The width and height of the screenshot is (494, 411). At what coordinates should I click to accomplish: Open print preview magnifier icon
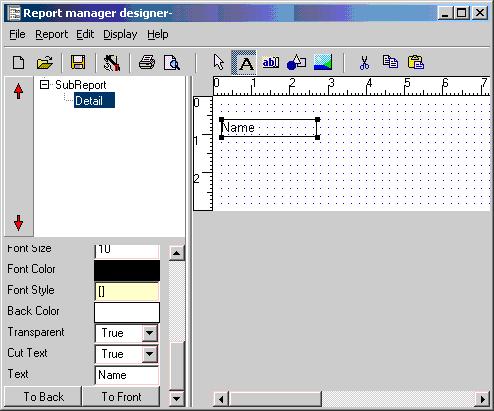172,62
